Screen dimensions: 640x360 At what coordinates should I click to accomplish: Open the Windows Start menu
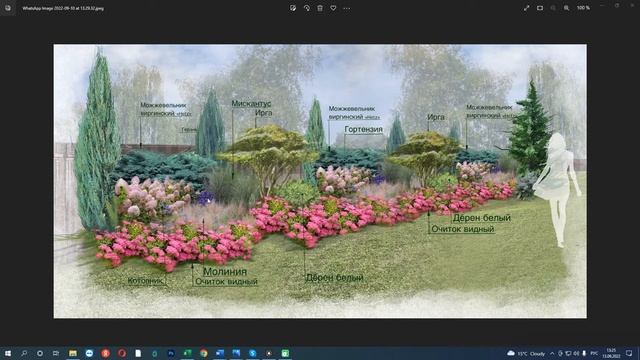pyautogui.click(x=7, y=353)
